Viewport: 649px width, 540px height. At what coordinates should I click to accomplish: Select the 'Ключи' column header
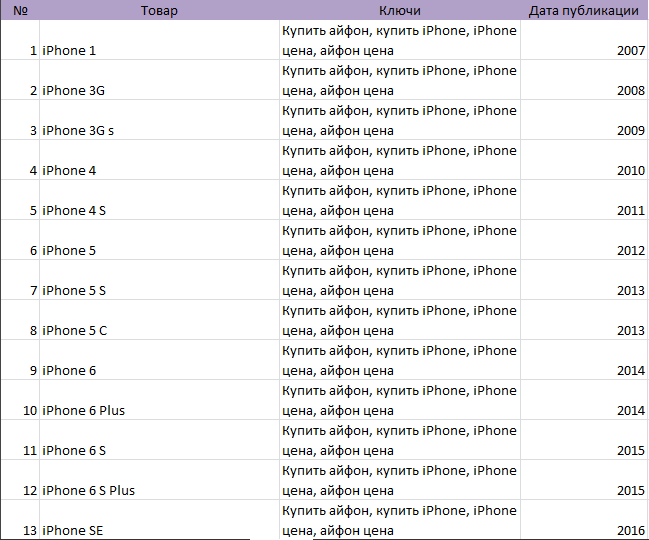pos(400,10)
